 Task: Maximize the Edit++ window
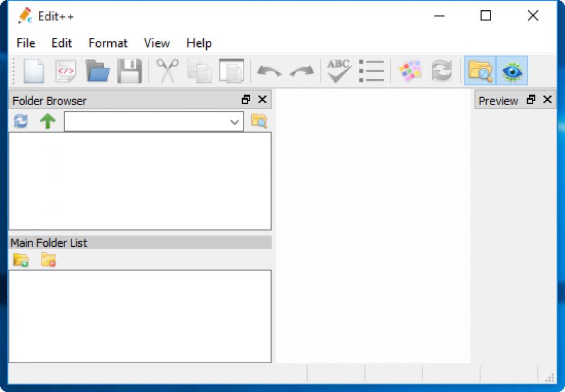[x=486, y=16]
